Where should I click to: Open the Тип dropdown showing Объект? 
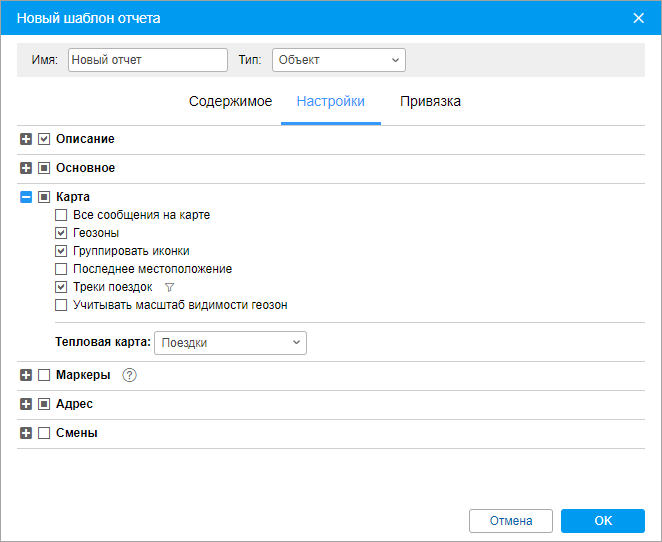(x=338, y=60)
